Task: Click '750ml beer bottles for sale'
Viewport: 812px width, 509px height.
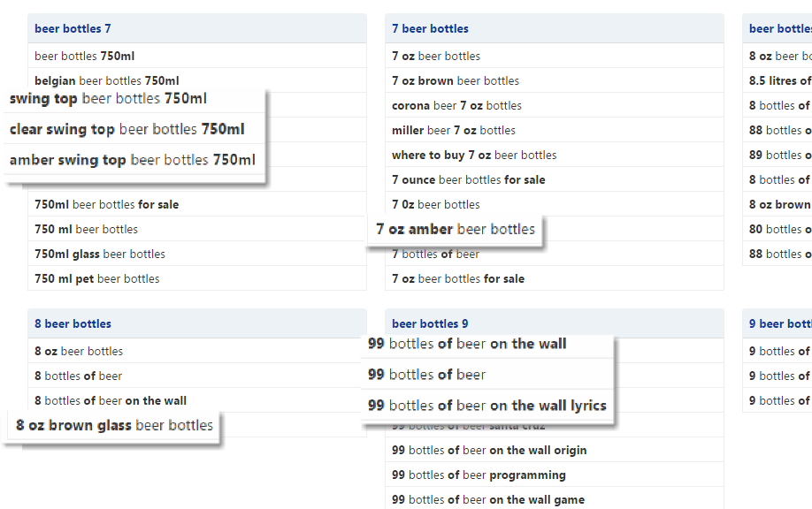Action: pos(106,204)
